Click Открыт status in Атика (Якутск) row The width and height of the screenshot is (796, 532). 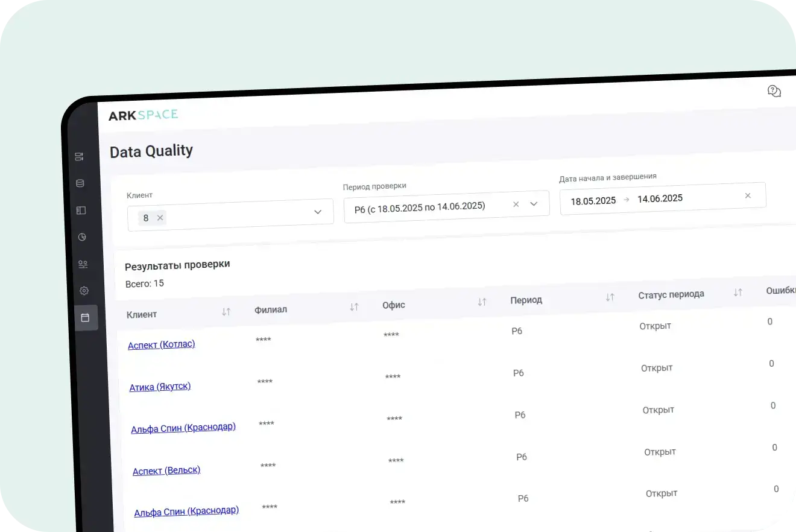click(x=657, y=368)
